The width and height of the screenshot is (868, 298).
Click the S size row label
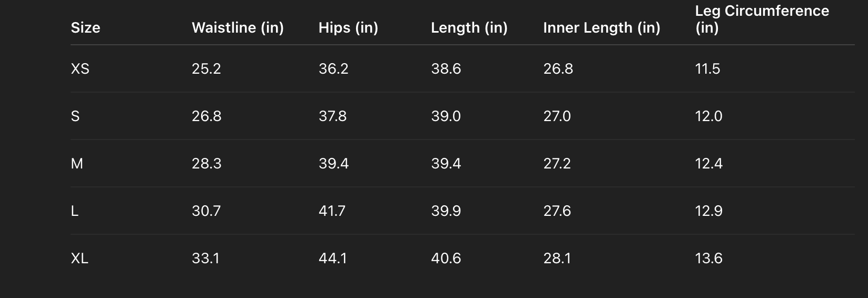[75, 116]
